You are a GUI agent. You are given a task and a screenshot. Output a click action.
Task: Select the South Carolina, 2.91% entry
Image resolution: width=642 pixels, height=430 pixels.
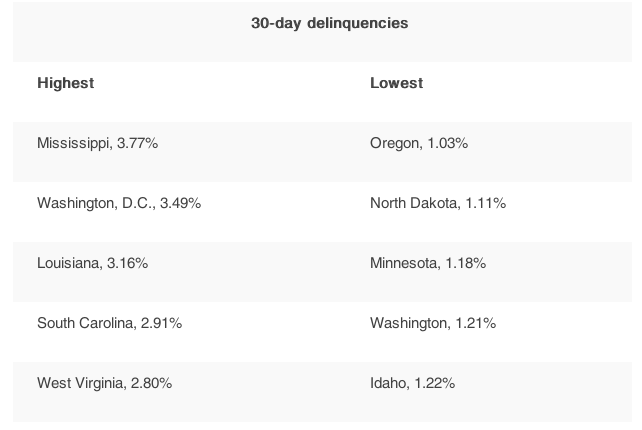[109, 323]
